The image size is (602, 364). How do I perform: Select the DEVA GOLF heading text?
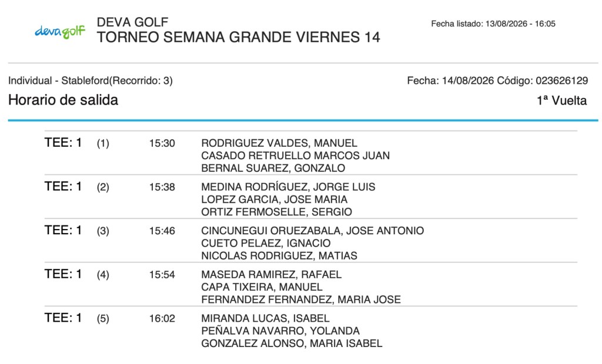coord(132,22)
